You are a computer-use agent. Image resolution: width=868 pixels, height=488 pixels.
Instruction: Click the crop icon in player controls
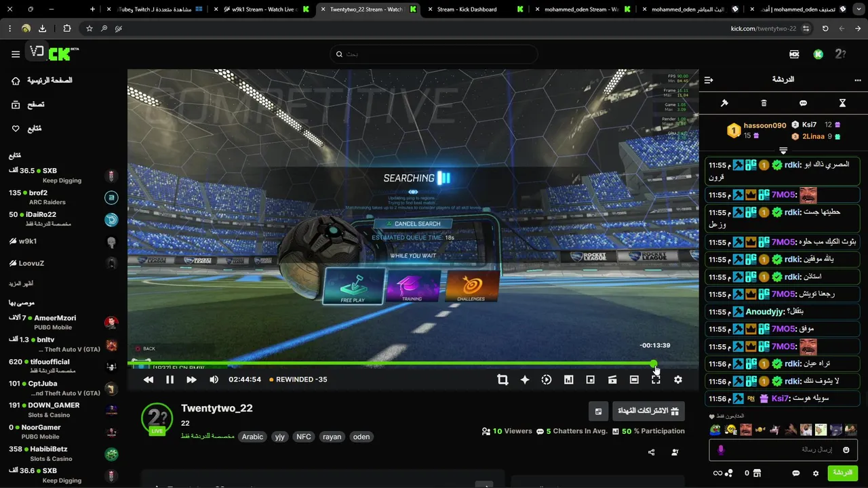[x=502, y=380]
